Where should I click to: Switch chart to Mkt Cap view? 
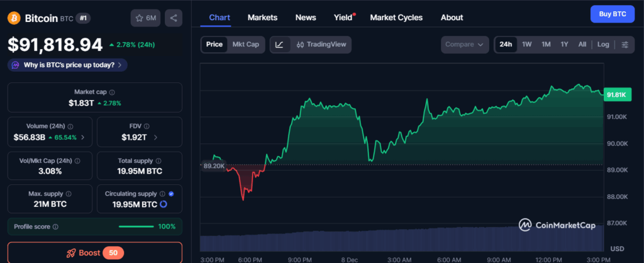tap(245, 45)
